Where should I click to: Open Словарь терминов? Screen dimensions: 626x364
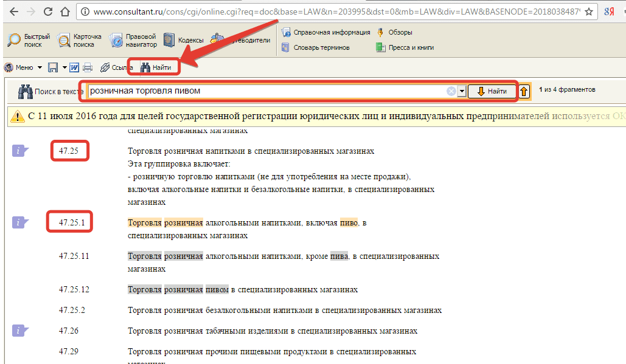click(x=315, y=47)
